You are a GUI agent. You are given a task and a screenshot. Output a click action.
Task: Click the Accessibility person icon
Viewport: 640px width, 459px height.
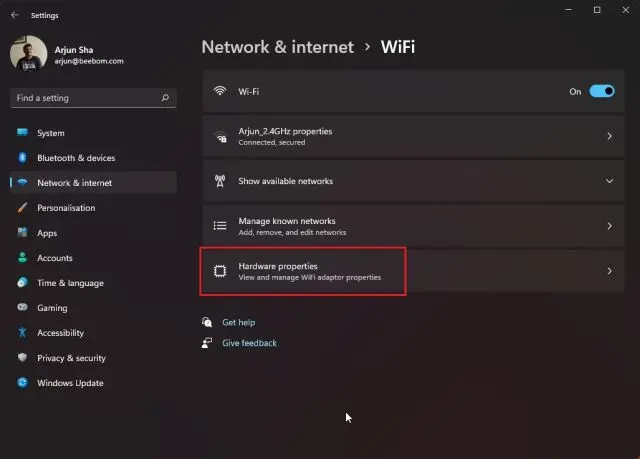pyautogui.click(x=22, y=333)
